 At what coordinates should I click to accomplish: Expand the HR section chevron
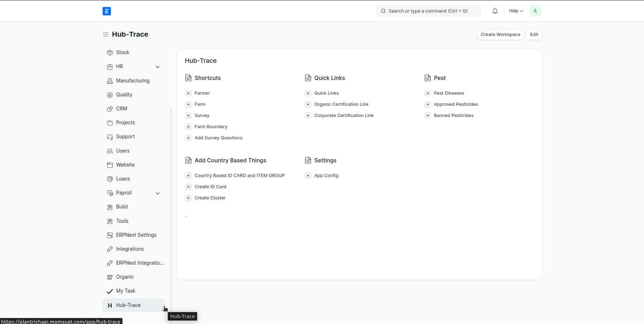tap(158, 67)
